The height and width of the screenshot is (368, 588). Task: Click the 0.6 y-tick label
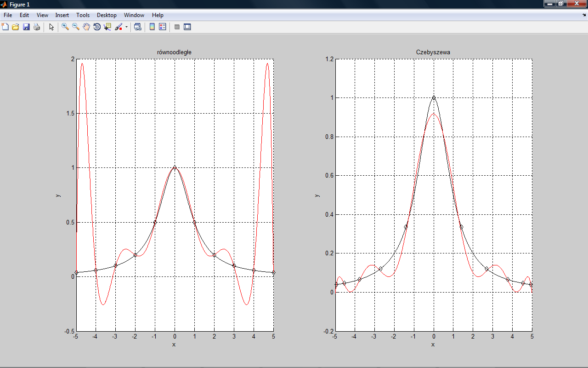point(329,175)
